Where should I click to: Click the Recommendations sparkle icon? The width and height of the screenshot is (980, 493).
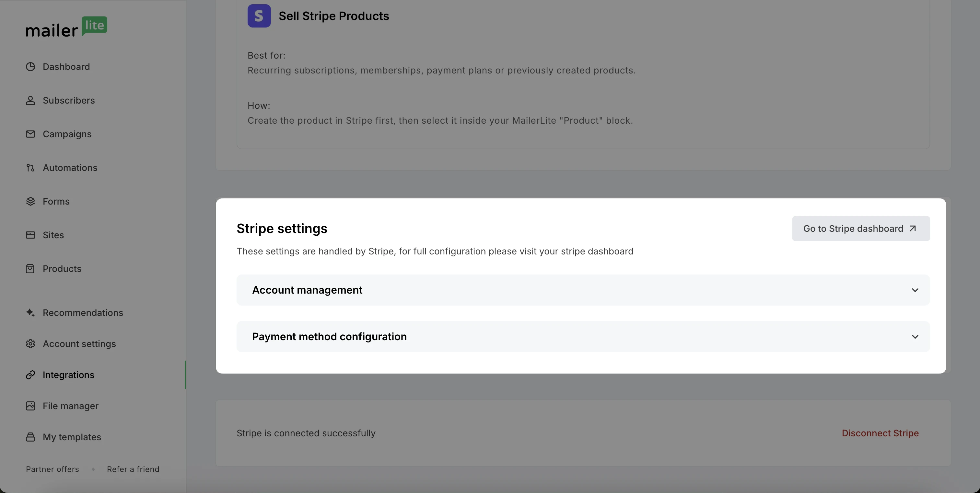click(30, 313)
